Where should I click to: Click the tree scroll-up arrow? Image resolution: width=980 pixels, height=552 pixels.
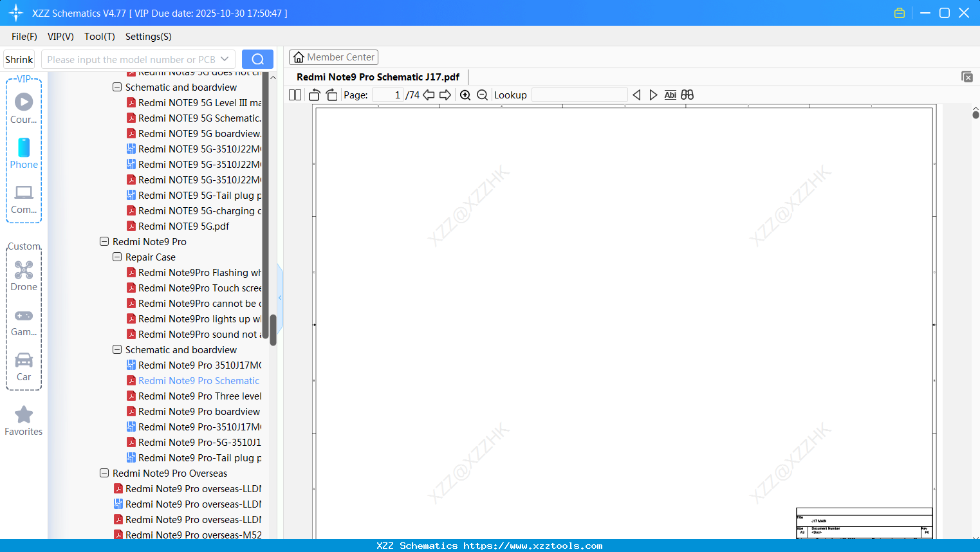(x=273, y=77)
